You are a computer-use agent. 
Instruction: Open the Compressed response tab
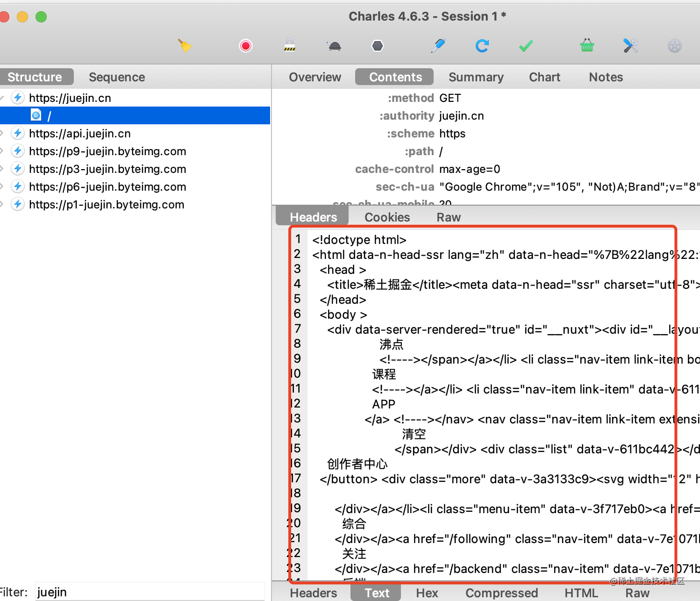pyautogui.click(x=502, y=593)
